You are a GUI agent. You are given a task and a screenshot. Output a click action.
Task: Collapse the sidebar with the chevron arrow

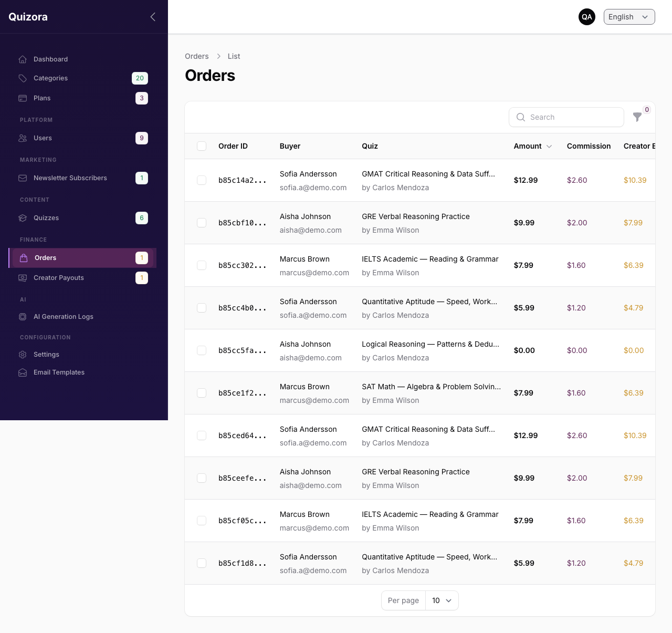coord(153,17)
